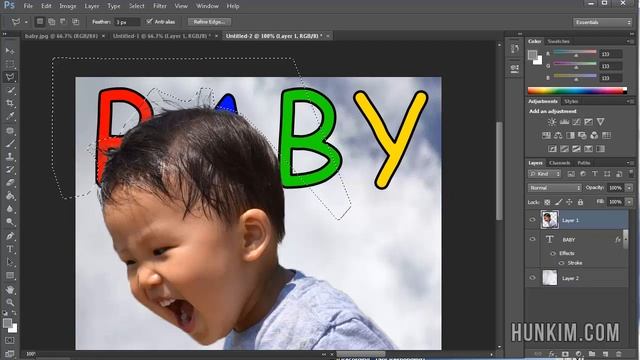Viewport: 640px width, 360px height.
Task: Add a layer mask button
Action: (565, 354)
